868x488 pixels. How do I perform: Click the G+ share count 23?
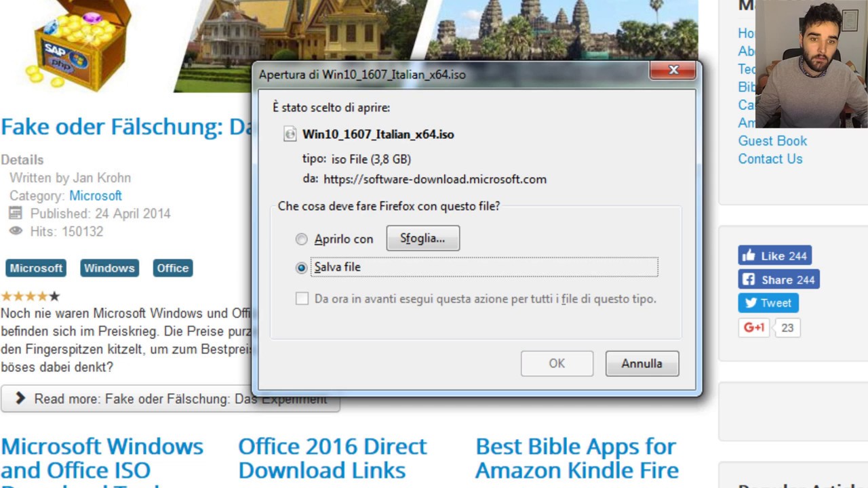787,328
